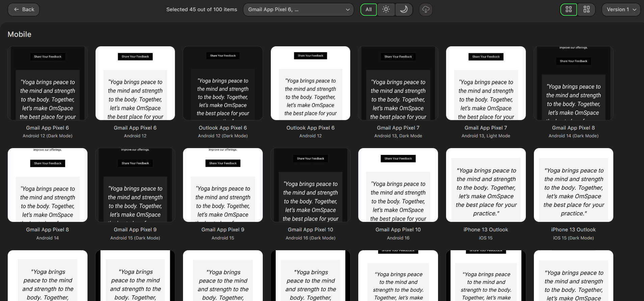Open Gmail App Pixel 10 dark mode preview
This screenshot has width=644, height=301.
pos(310,185)
